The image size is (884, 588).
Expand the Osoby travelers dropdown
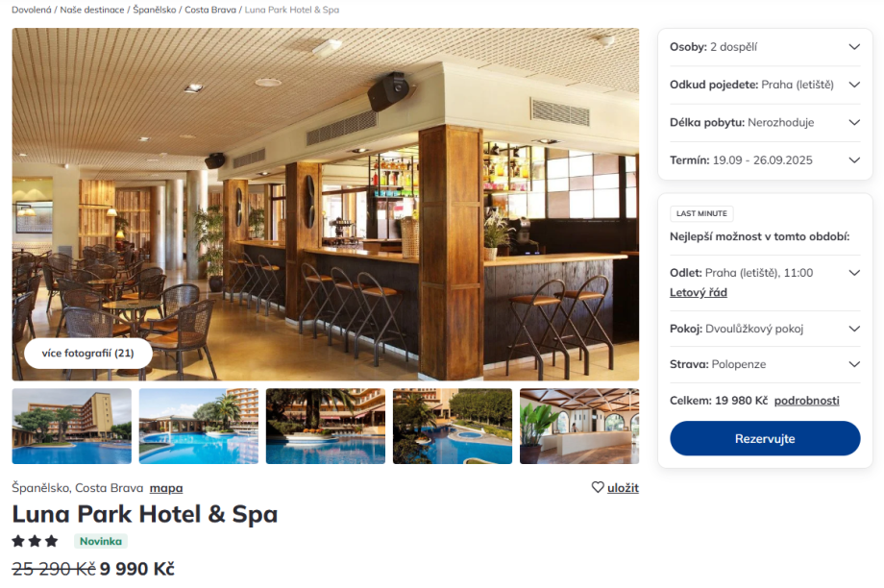coord(765,47)
